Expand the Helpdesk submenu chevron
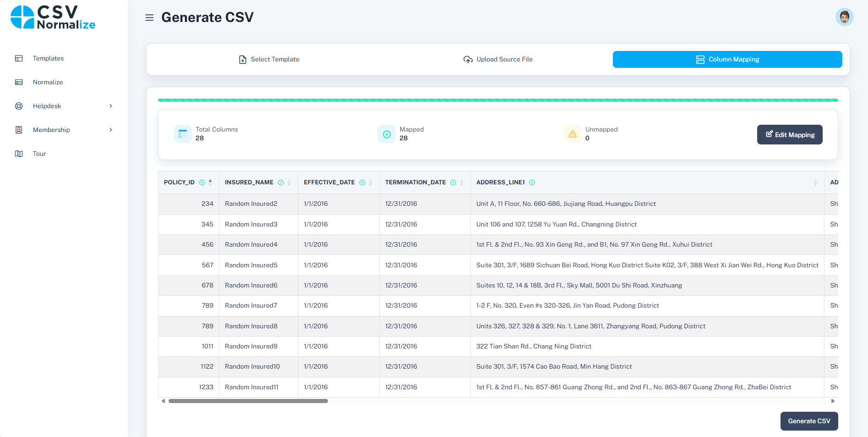 click(111, 106)
